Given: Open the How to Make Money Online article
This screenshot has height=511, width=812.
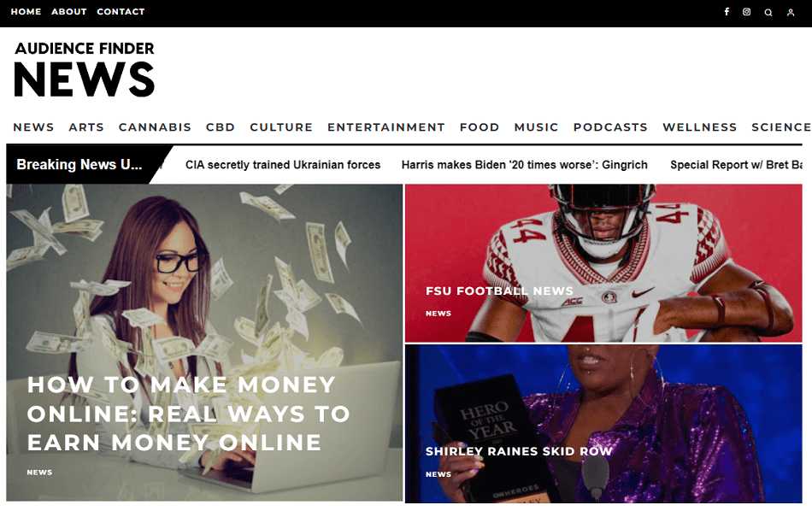Looking at the screenshot, I should coord(188,414).
